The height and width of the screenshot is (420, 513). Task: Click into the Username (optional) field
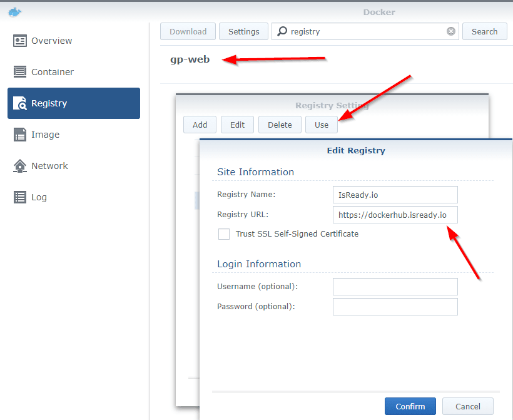[x=395, y=287]
